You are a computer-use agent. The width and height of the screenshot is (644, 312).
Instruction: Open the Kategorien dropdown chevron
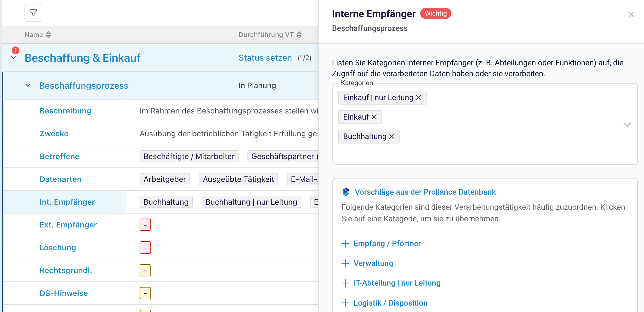pyautogui.click(x=627, y=124)
